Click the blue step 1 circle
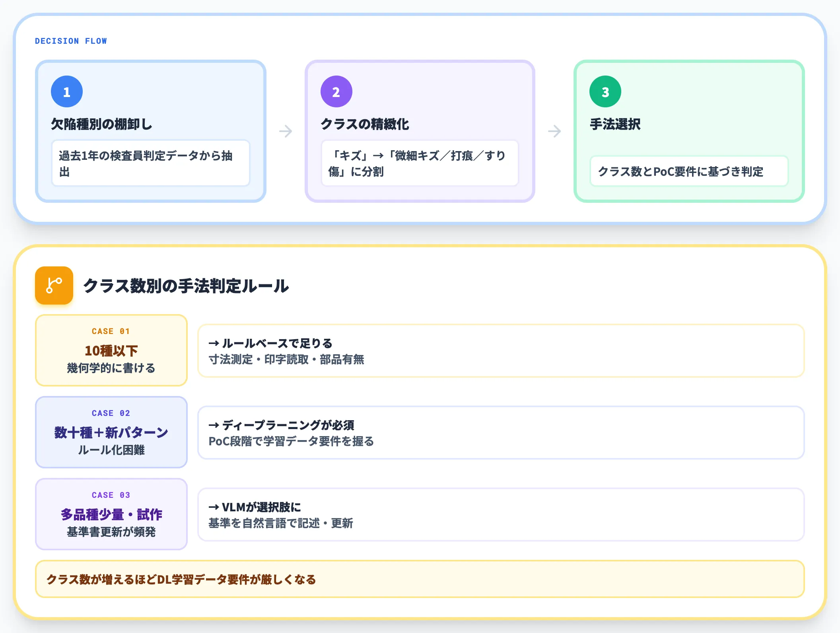840x633 pixels. coord(67,91)
